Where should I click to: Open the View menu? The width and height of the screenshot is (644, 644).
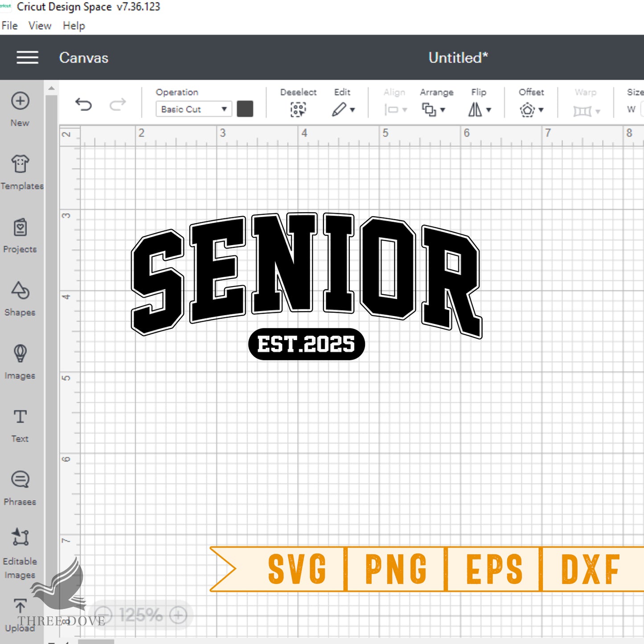point(40,26)
